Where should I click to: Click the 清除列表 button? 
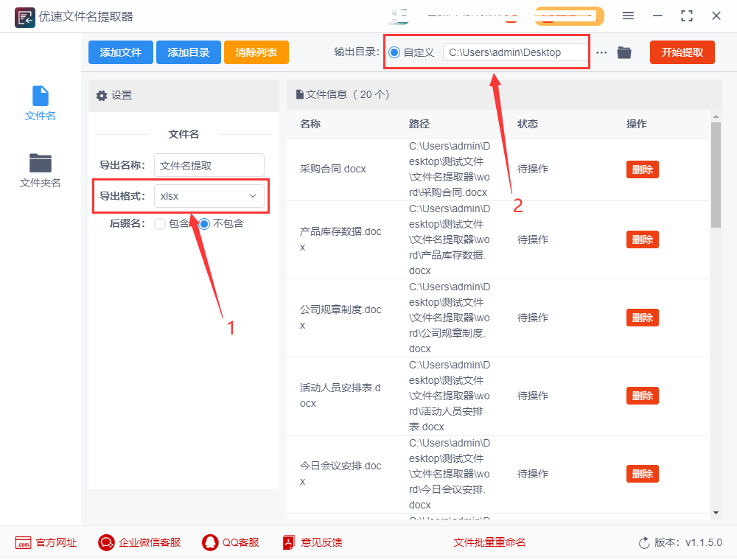click(256, 52)
